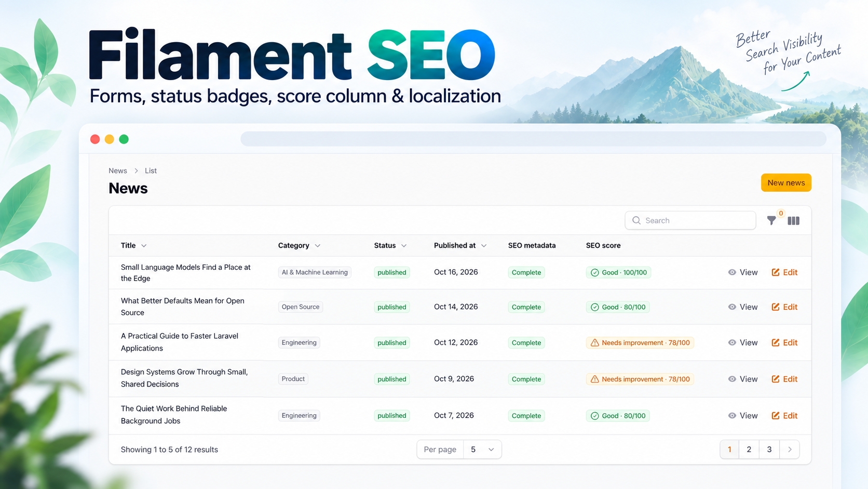Click 'The Quiet Work Behind Reliable Background Jobs' title

[x=174, y=415]
